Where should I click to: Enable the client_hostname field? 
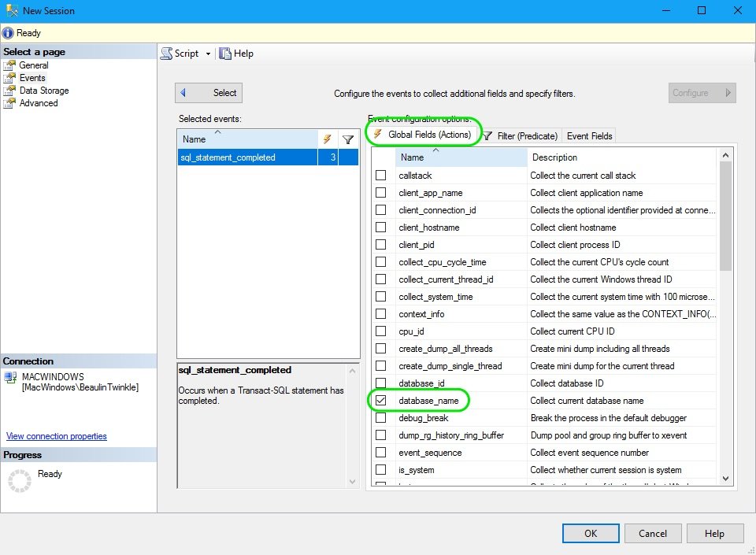pyautogui.click(x=381, y=227)
